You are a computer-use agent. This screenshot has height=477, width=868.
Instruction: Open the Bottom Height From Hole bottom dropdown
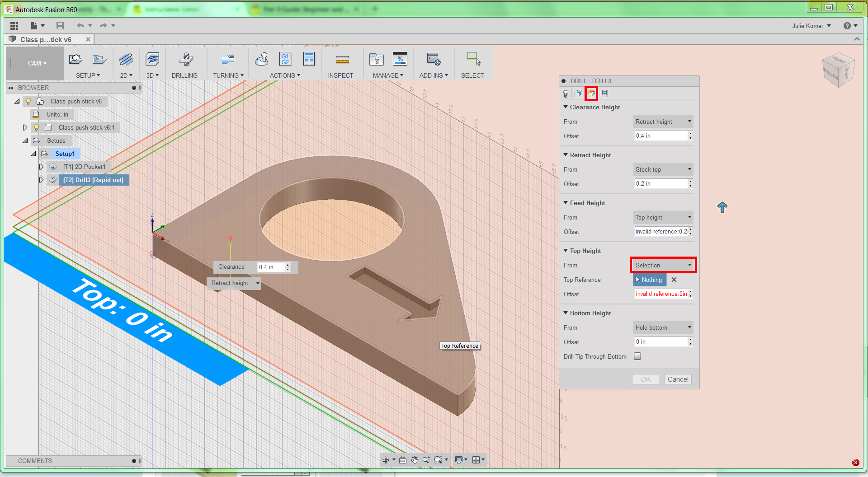click(663, 327)
